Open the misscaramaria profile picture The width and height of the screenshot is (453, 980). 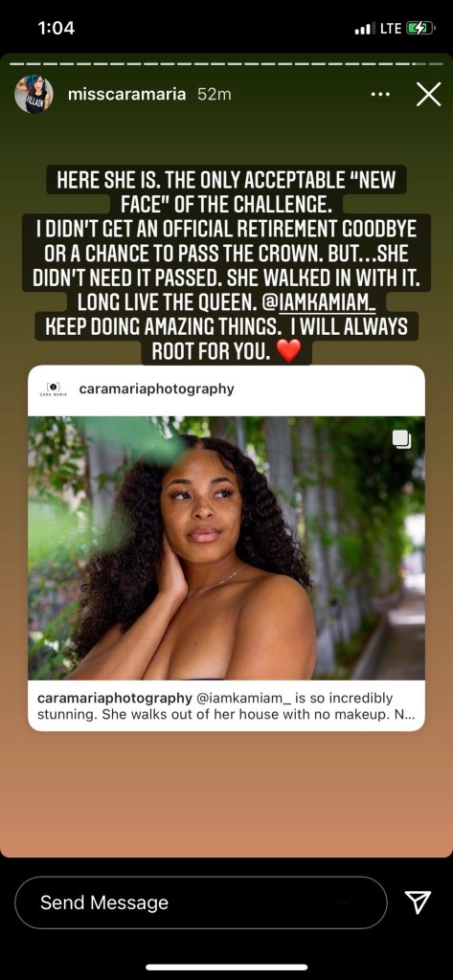pyautogui.click(x=34, y=95)
